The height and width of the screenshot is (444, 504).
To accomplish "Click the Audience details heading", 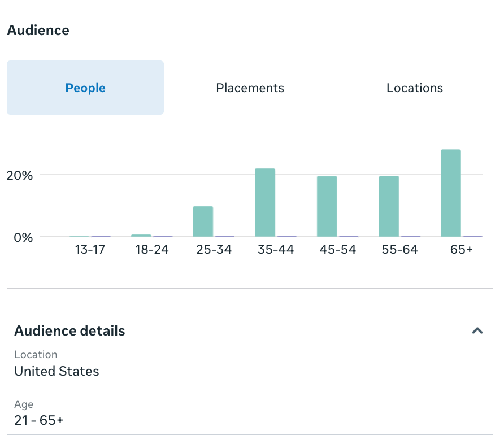I will pos(69,331).
